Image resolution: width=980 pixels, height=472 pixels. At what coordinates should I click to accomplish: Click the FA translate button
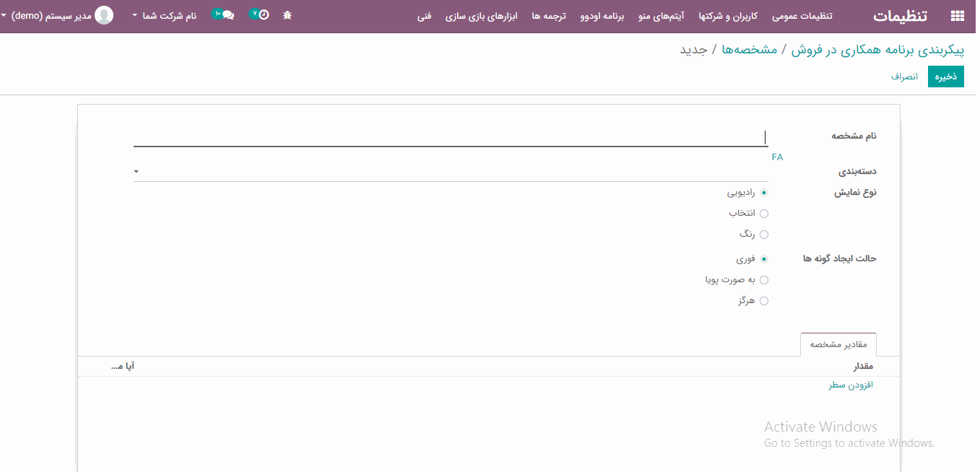pyautogui.click(x=777, y=157)
